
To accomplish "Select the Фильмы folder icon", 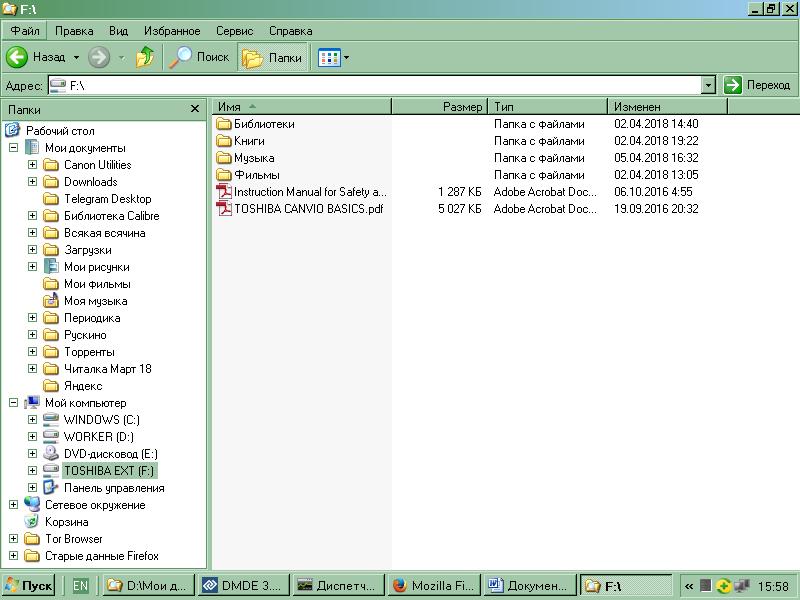I will 224,175.
